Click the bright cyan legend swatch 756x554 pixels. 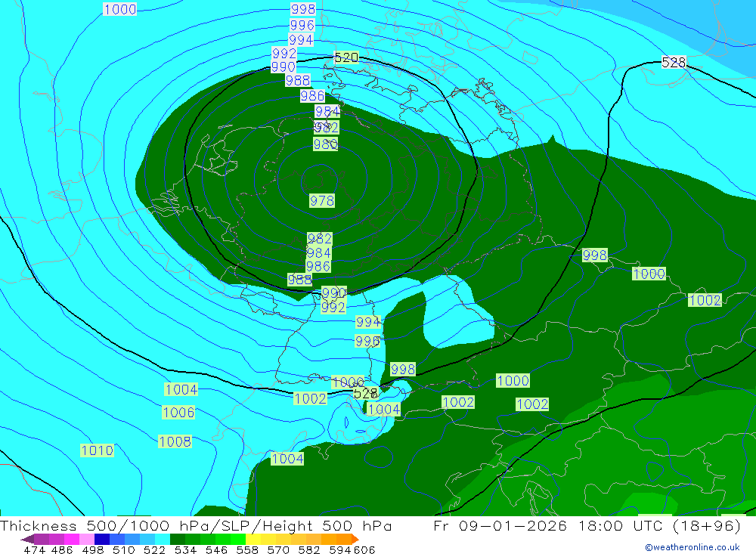(163, 539)
